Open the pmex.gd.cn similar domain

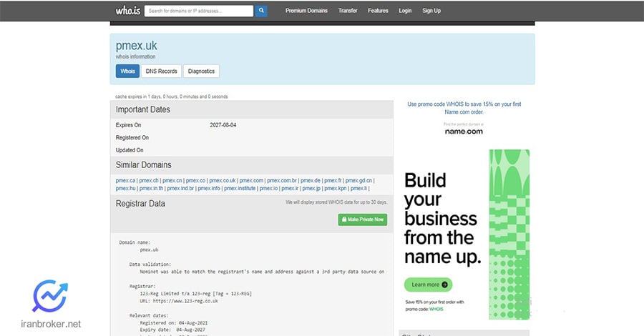(358, 181)
